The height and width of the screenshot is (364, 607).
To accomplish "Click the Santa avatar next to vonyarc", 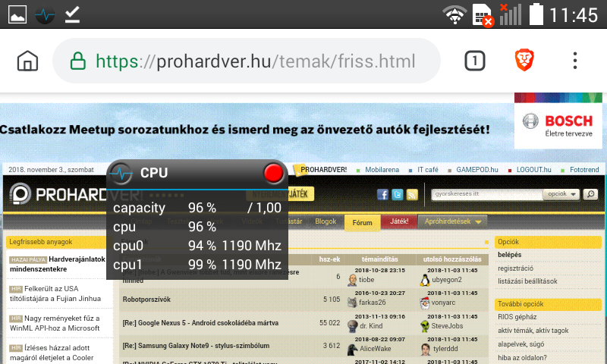I will click(425, 303).
